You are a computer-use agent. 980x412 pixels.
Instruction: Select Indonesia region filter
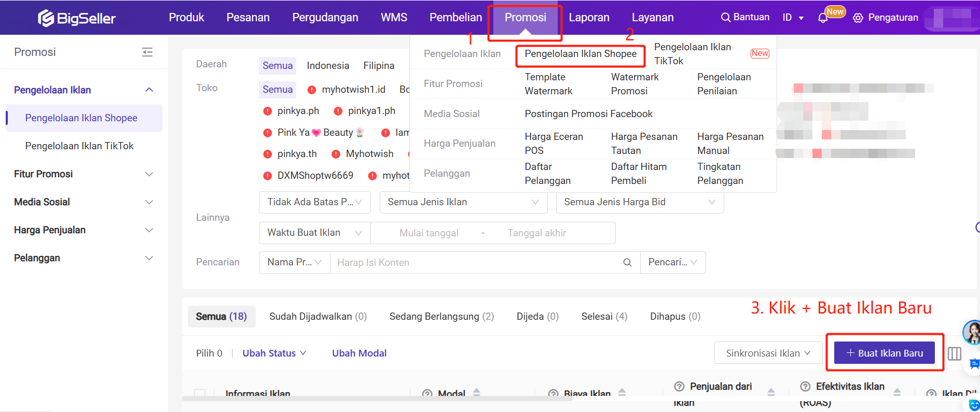tap(328, 66)
